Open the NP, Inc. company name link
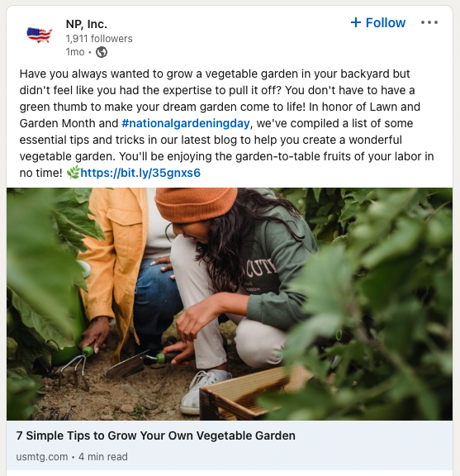Image resolution: width=460 pixels, height=476 pixels. pos(87,24)
